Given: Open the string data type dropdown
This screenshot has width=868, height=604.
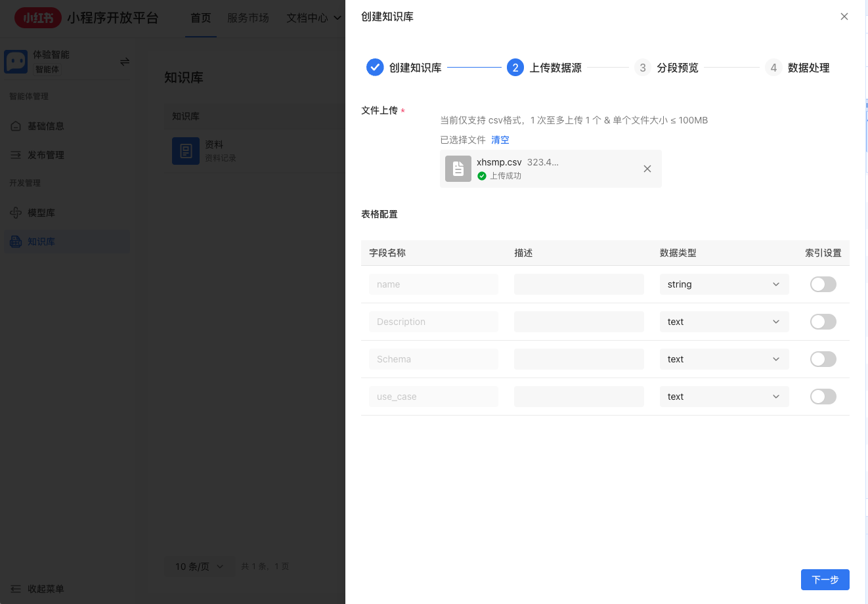Looking at the screenshot, I should click(x=724, y=284).
